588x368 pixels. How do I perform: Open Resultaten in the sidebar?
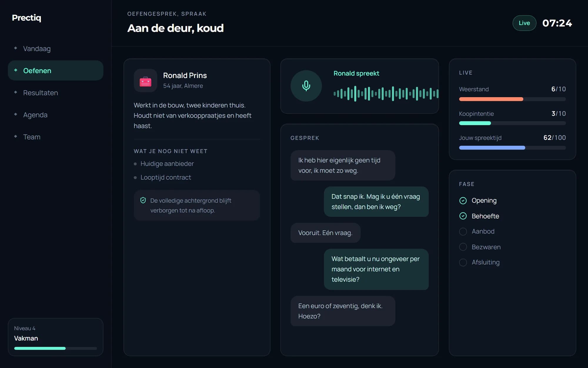coord(56,93)
